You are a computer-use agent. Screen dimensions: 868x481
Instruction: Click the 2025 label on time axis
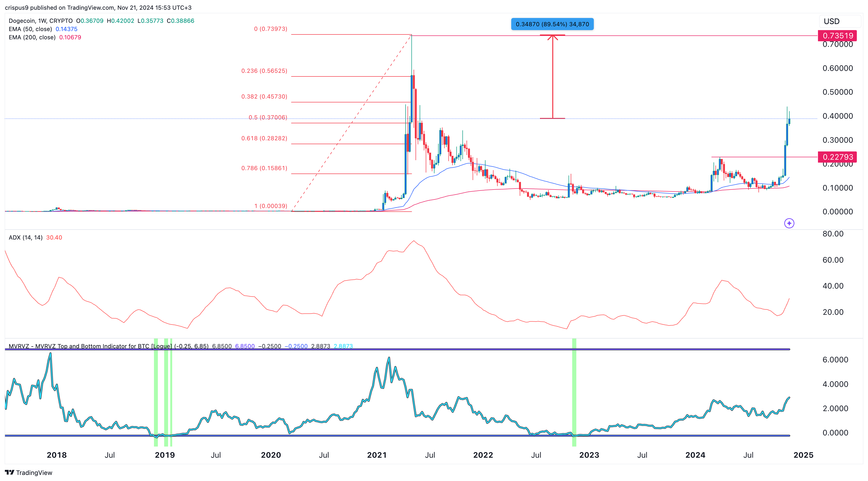(803, 455)
